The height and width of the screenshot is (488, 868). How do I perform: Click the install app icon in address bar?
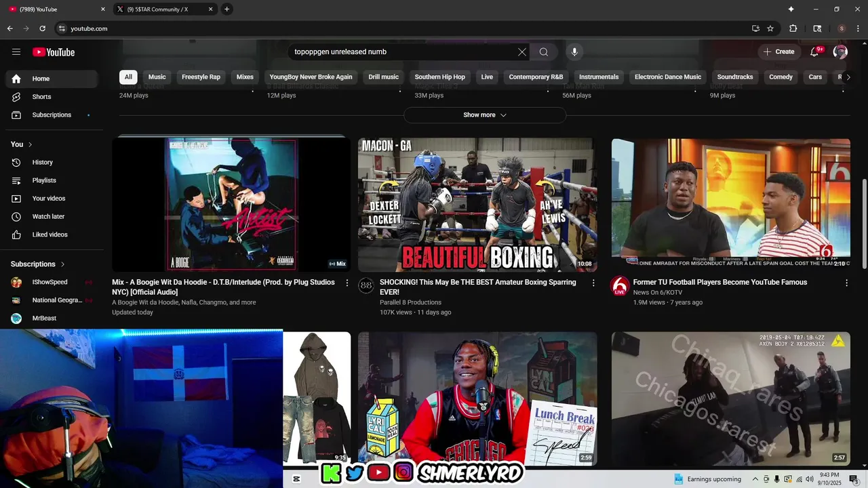(x=755, y=28)
